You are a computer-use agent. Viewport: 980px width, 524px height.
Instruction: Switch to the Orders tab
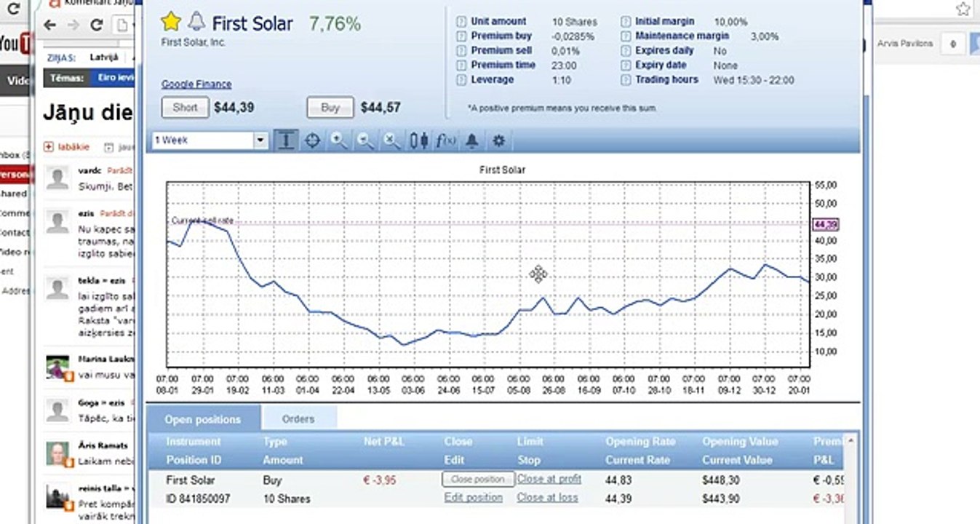pyautogui.click(x=298, y=418)
